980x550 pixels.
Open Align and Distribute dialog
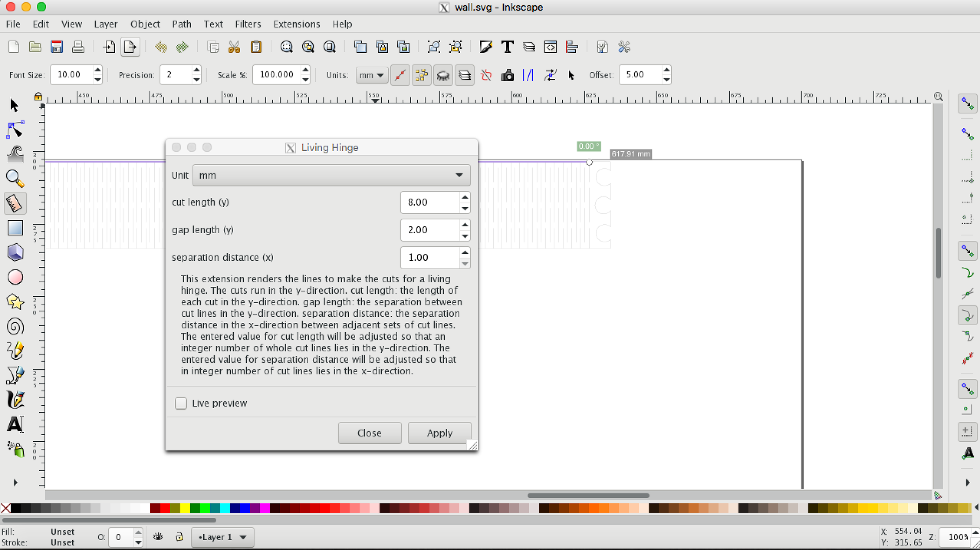[572, 47]
